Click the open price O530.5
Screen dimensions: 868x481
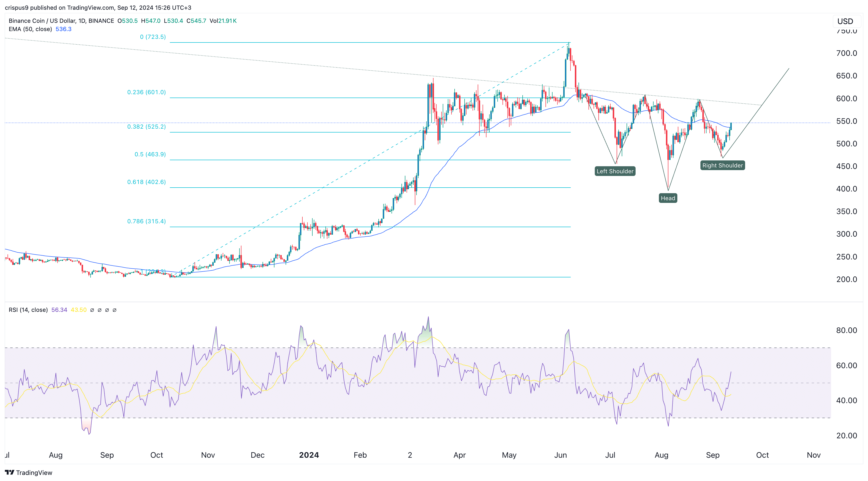click(127, 21)
